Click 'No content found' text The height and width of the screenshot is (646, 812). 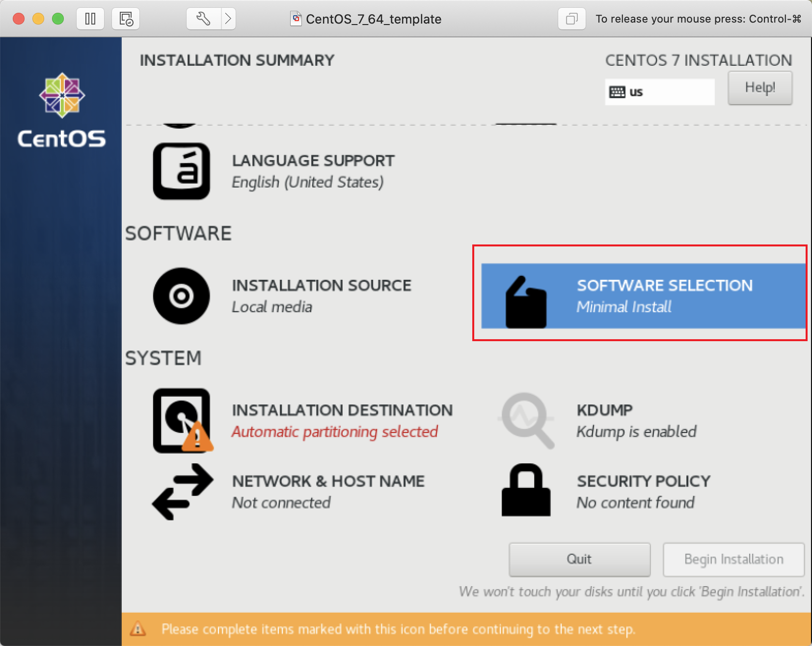point(636,503)
